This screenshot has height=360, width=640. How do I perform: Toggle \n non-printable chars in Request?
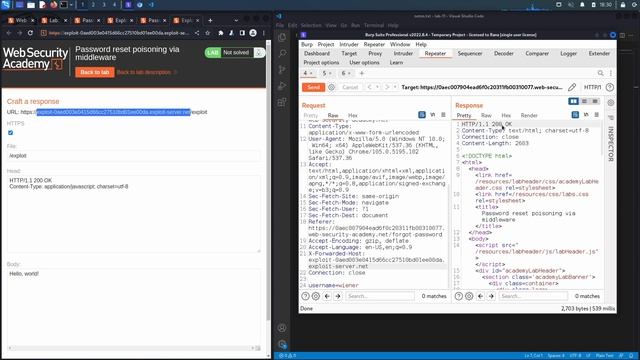[433, 115]
